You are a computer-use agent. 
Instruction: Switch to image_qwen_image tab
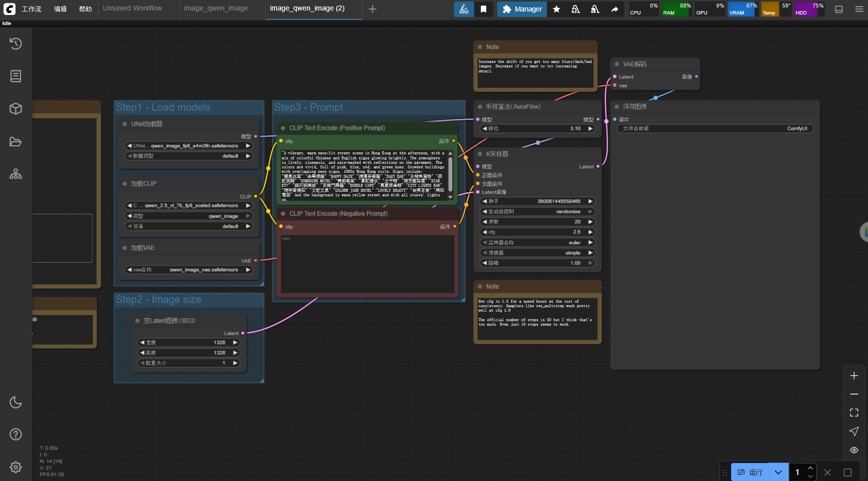tap(216, 8)
